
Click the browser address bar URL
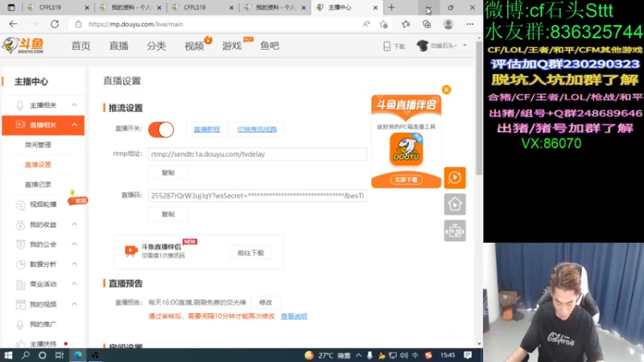[136, 24]
